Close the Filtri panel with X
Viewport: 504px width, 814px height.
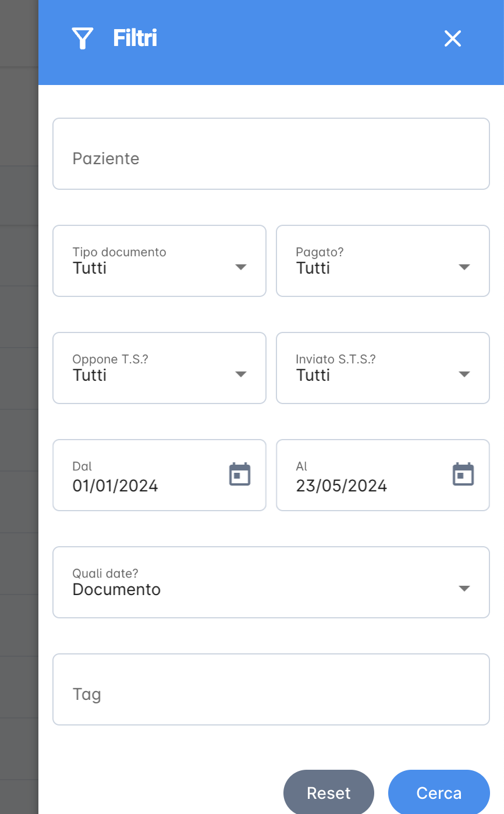[x=452, y=38]
